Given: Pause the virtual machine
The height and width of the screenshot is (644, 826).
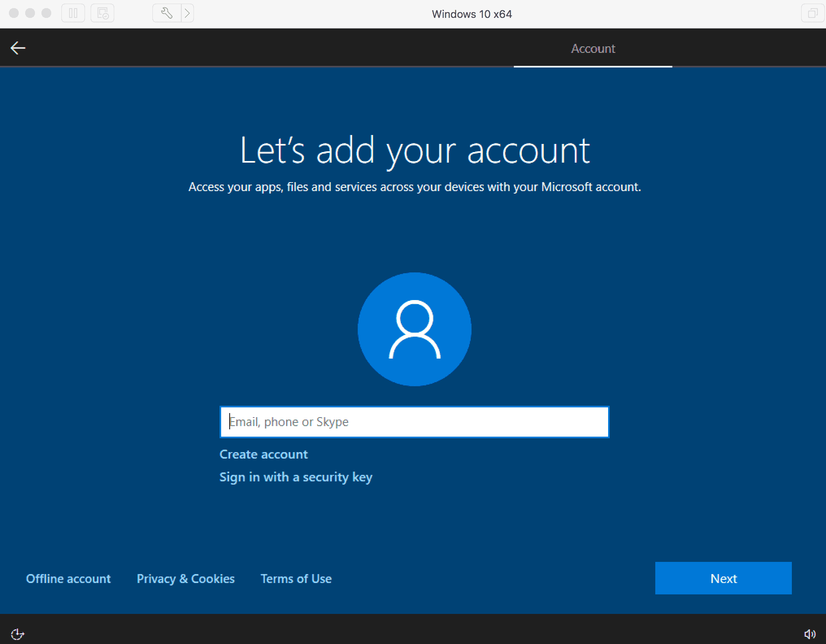Looking at the screenshot, I should coord(73,13).
